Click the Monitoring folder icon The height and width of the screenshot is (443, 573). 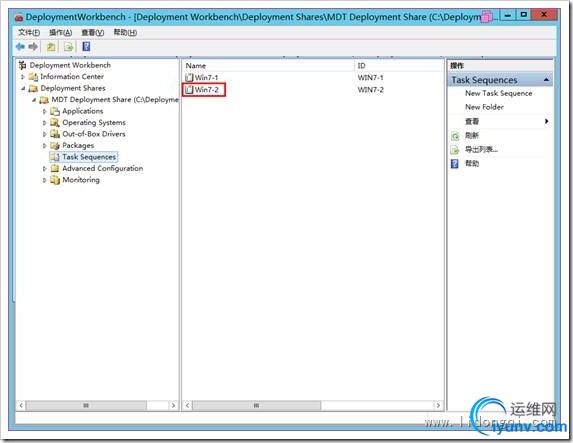[x=55, y=180]
